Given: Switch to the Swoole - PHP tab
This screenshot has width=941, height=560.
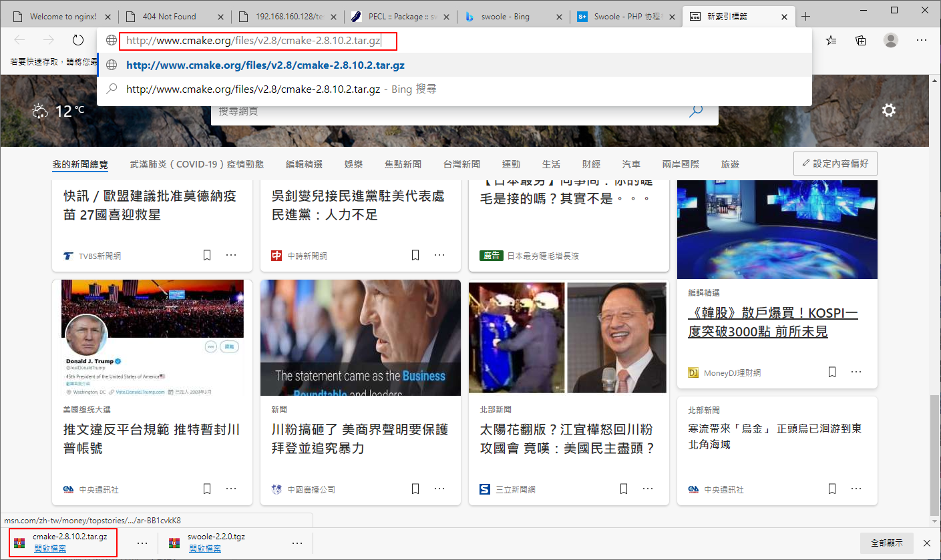Looking at the screenshot, I should click(x=626, y=17).
